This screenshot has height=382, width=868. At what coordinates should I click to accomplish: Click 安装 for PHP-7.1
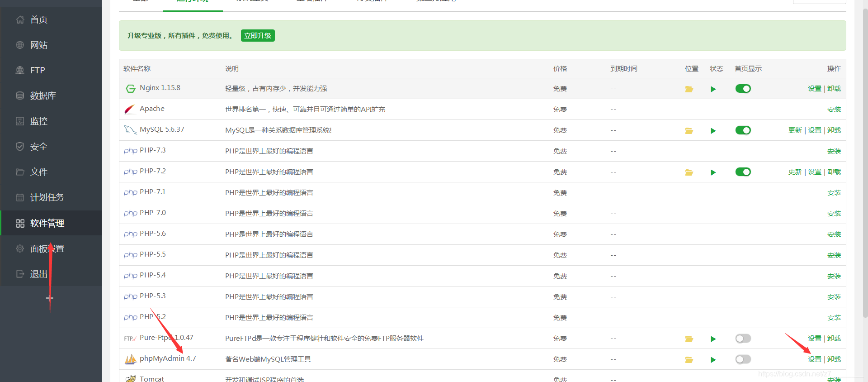pyautogui.click(x=834, y=193)
